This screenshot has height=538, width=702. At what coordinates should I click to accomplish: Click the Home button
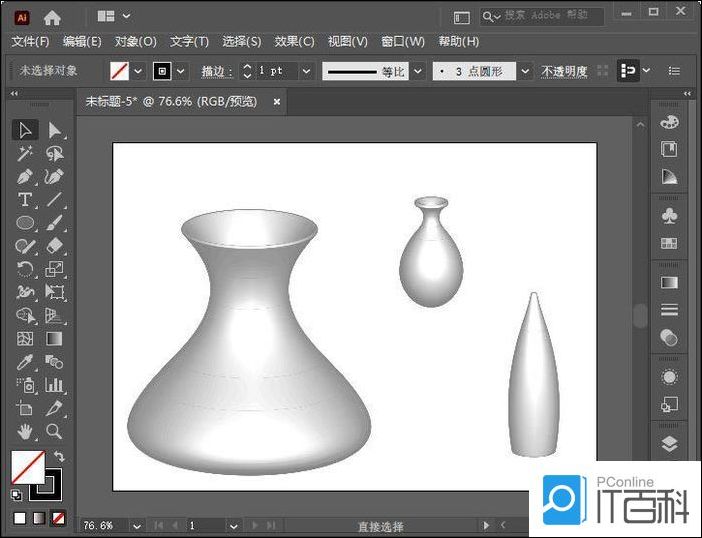pyautogui.click(x=52, y=17)
